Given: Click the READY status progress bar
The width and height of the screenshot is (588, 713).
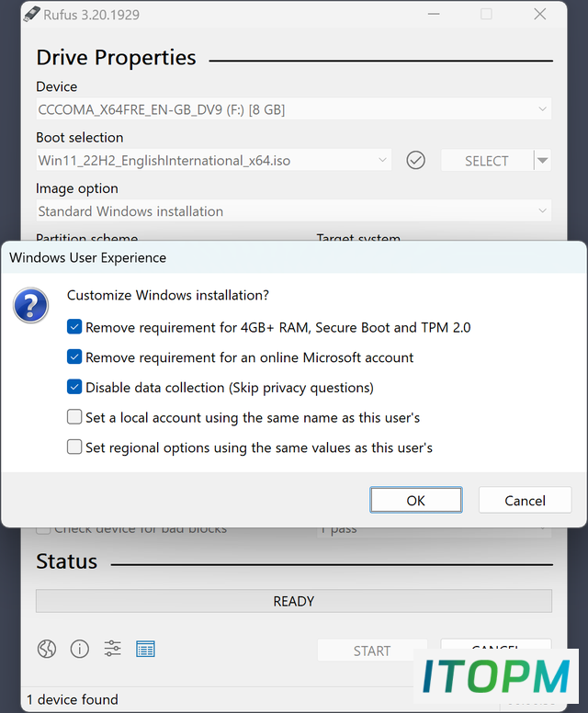Looking at the screenshot, I should (294, 601).
